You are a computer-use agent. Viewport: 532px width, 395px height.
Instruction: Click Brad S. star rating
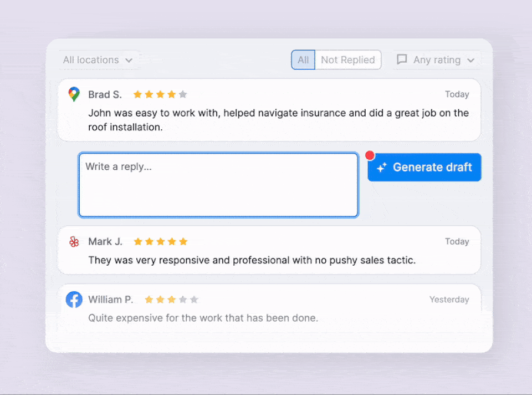pos(160,94)
